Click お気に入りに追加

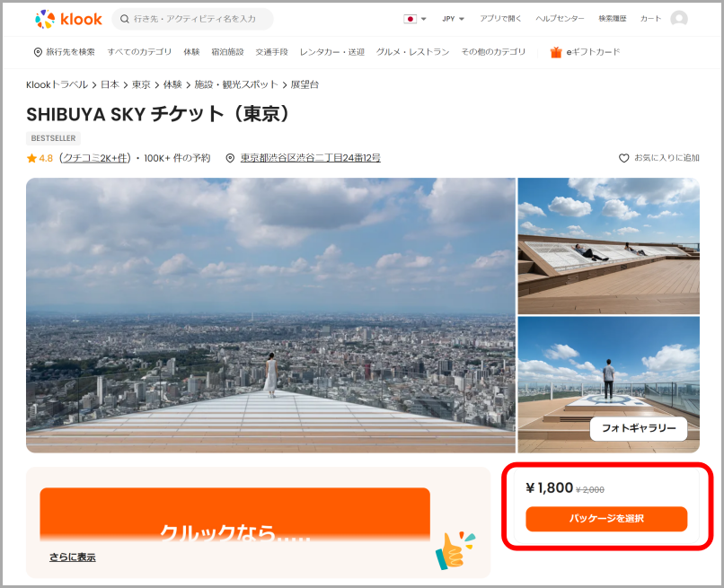[x=667, y=158]
